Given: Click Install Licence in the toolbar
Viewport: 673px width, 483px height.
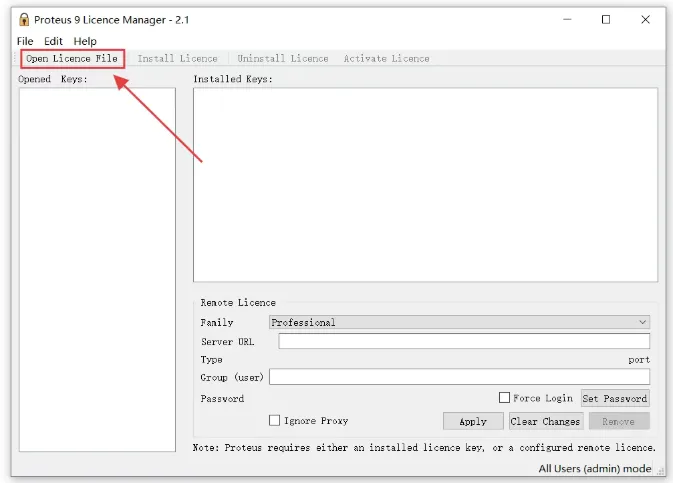Looking at the screenshot, I should (x=177, y=58).
